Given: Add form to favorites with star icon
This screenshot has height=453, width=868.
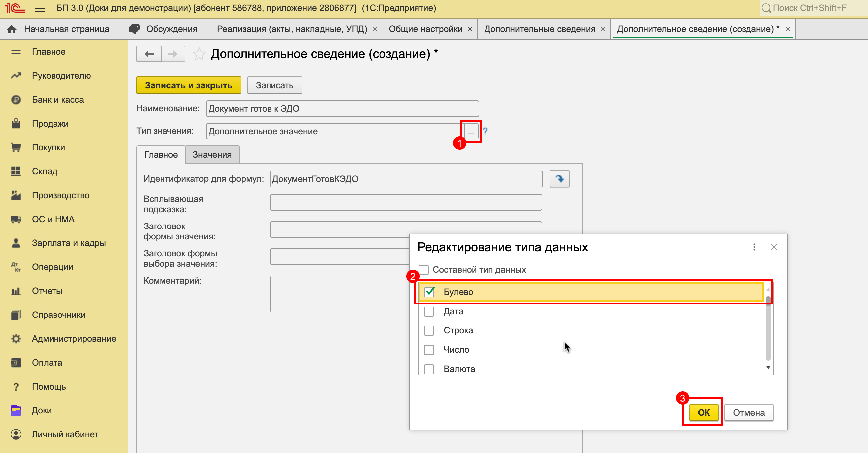Looking at the screenshot, I should (199, 54).
